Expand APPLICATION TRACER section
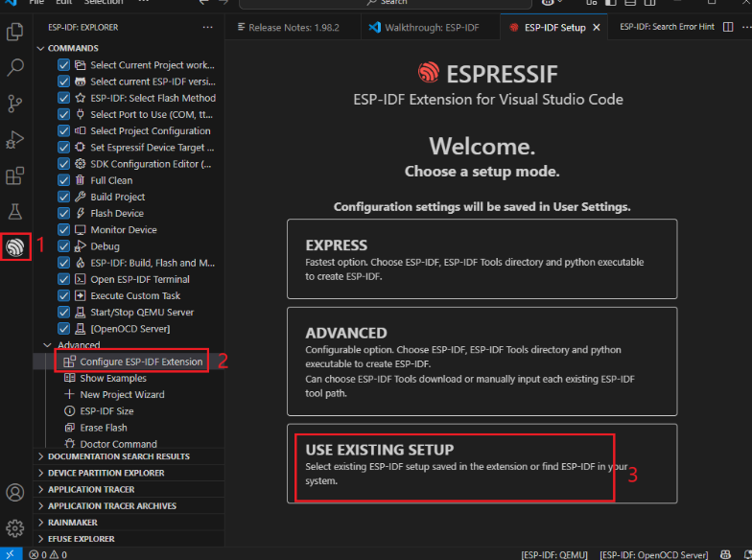 [x=129, y=489]
